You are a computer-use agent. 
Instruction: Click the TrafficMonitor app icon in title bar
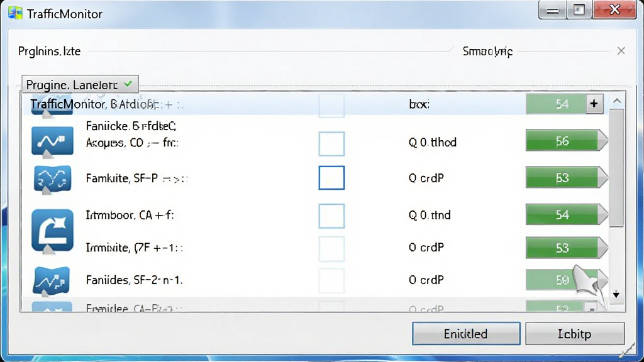pyautogui.click(x=15, y=14)
